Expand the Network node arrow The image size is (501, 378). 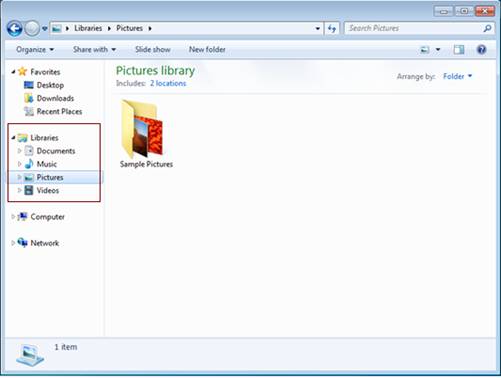tap(13, 243)
